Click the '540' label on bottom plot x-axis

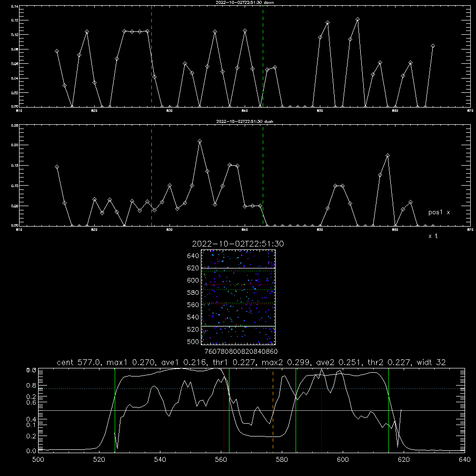pyautogui.click(x=160, y=459)
